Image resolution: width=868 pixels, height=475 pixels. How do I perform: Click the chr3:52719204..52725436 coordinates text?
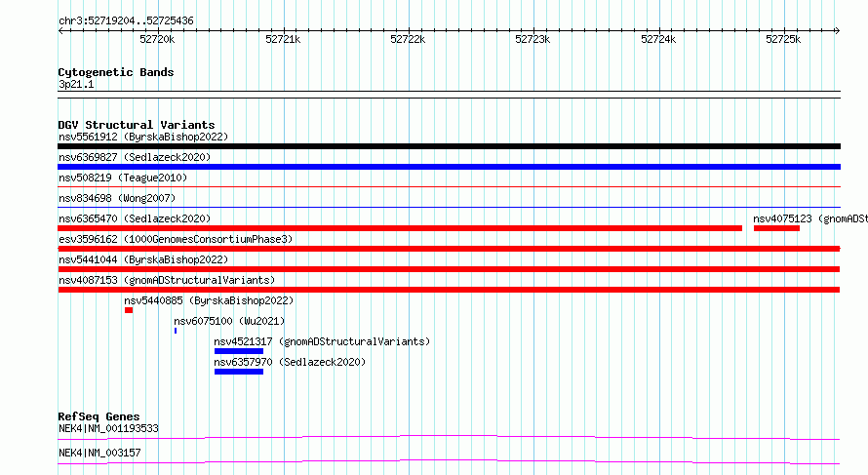point(126,21)
